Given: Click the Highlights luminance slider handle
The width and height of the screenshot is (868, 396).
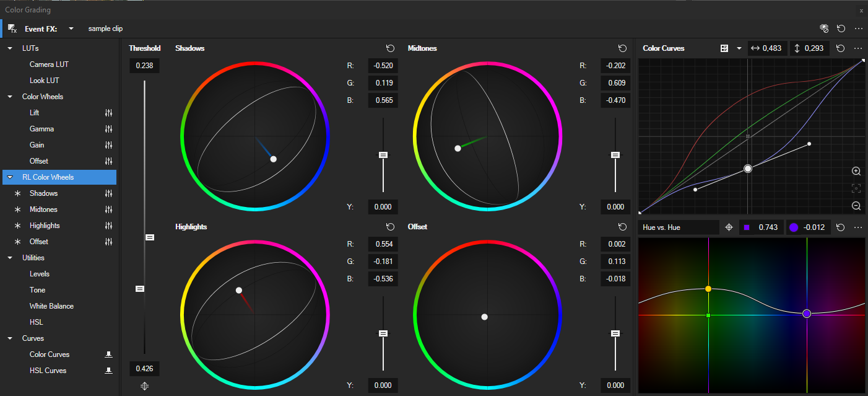Looking at the screenshot, I should 383,333.
